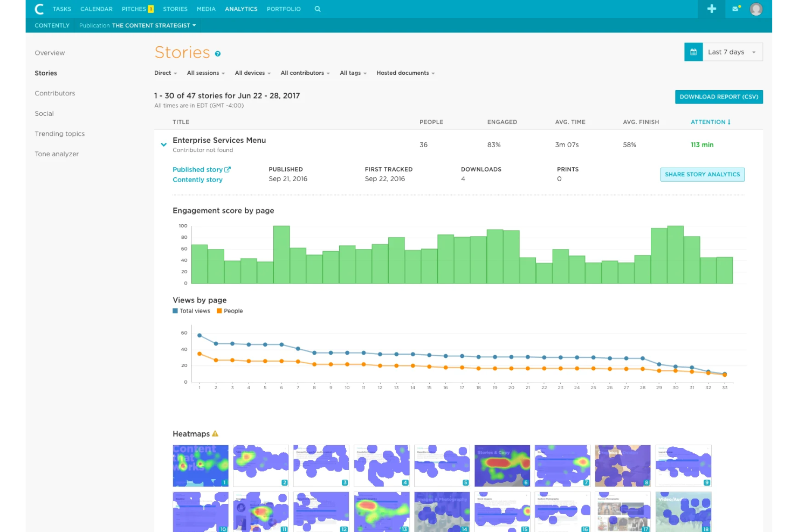Click the plus icon to create new content
This screenshot has height=532, width=798.
pos(711,9)
